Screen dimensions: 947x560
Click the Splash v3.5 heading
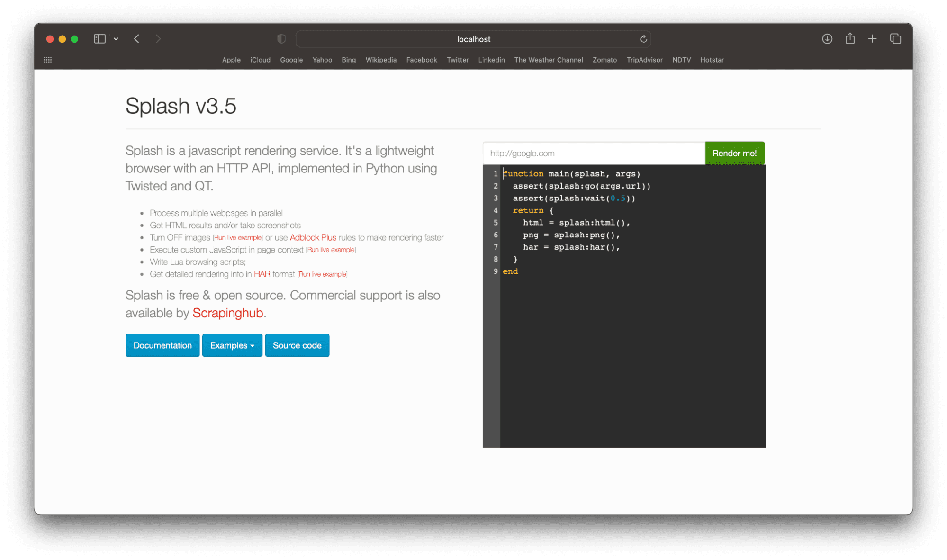(x=180, y=106)
